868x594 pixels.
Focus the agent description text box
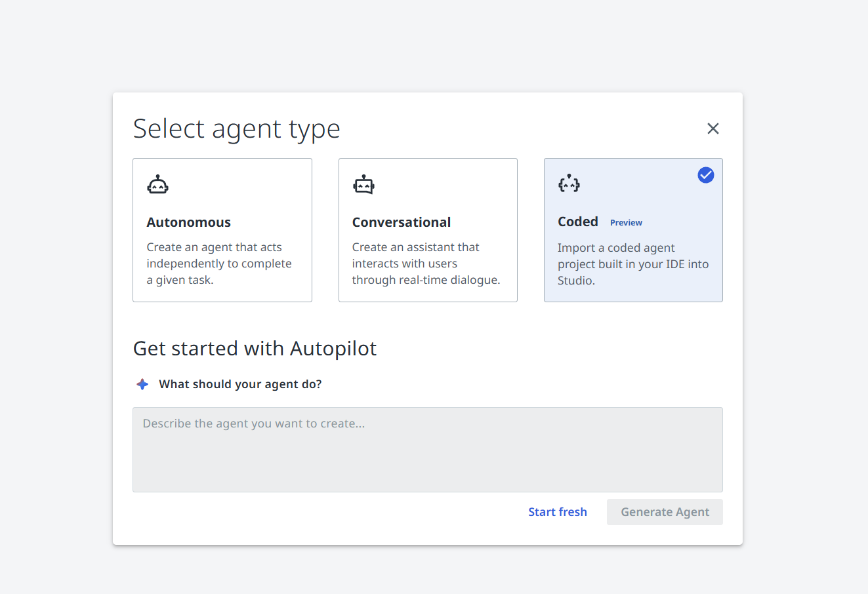[428, 450]
